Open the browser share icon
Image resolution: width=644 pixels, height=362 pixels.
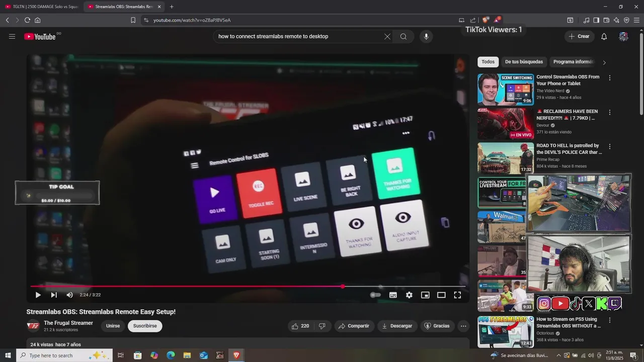[x=473, y=20]
